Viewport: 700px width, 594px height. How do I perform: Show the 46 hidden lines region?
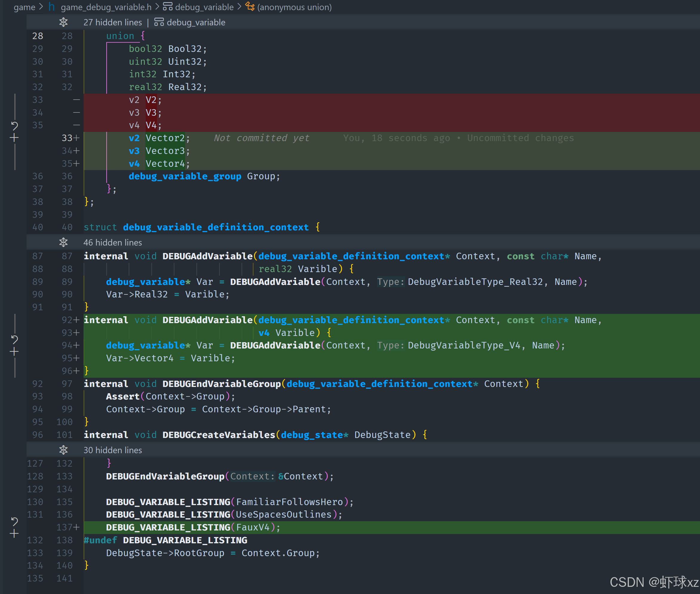point(63,242)
